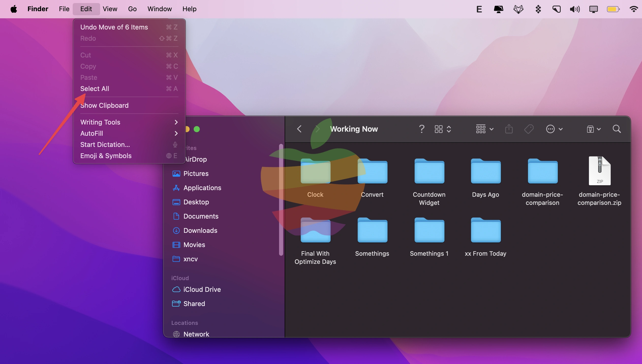Viewport: 642px width, 364px height.
Task: Select xncv folder in the sidebar
Action: (224, 259)
